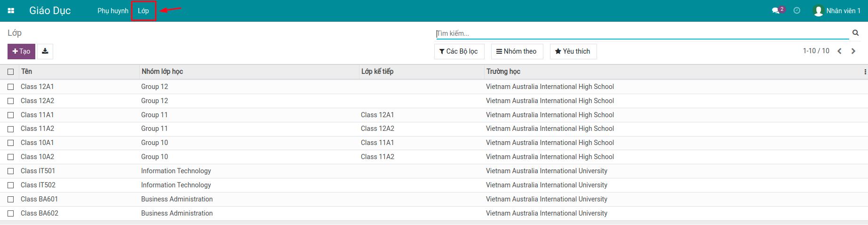Image resolution: width=868 pixels, height=225 pixels.
Task: Expand the Nhóm theo group-by dropdown
Action: tap(517, 51)
